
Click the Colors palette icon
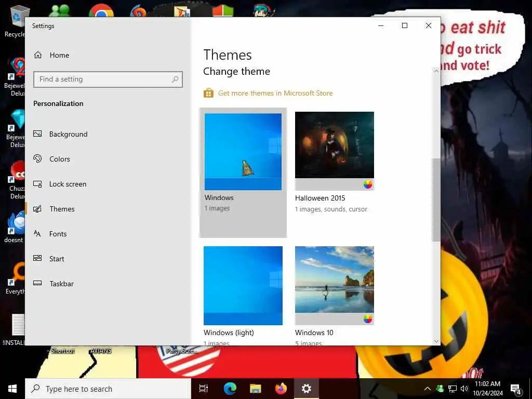pos(37,158)
